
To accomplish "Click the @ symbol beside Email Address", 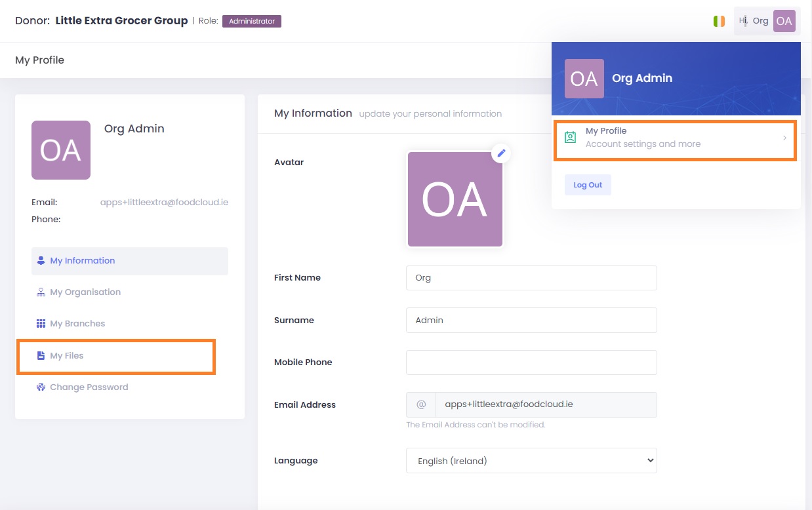I will pos(421,404).
